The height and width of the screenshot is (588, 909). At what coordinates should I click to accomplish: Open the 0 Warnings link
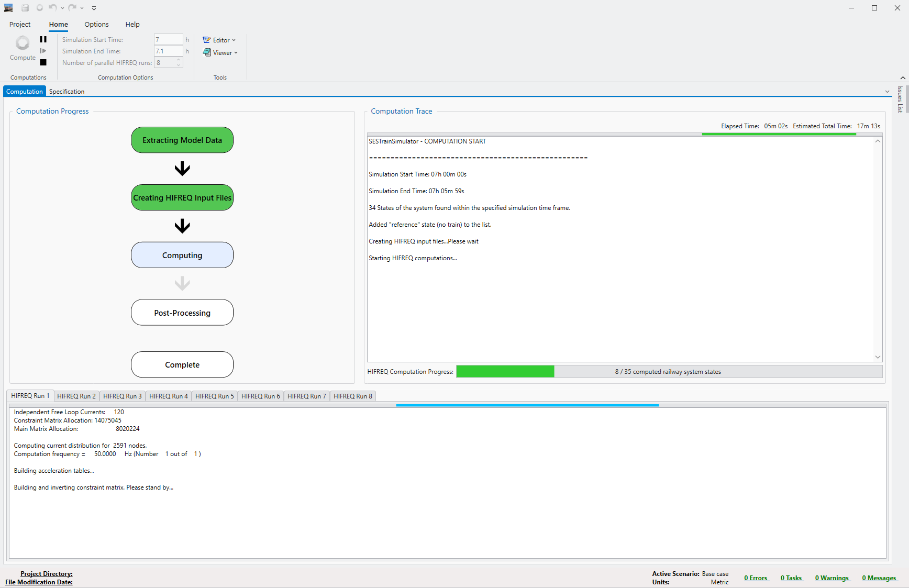click(x=832, y=578)
